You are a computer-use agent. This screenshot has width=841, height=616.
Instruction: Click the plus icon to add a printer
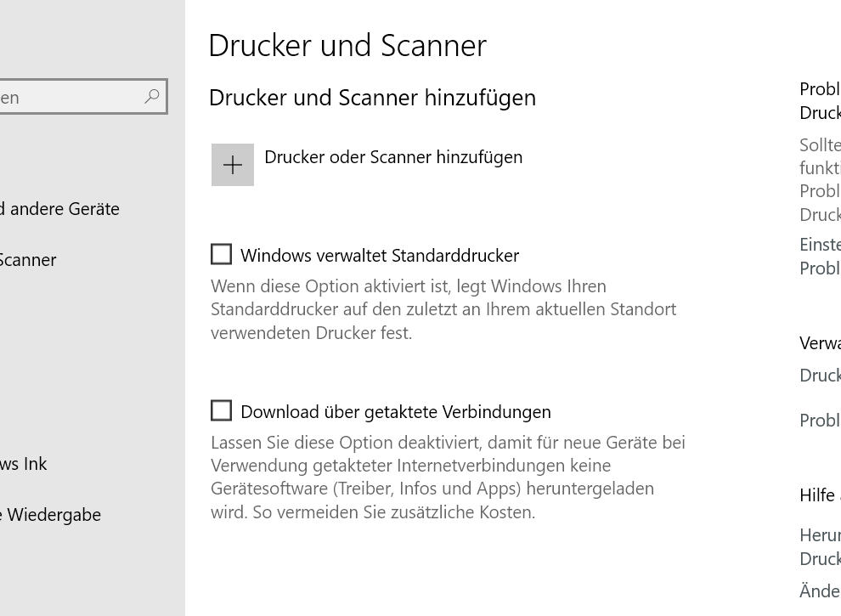point(233,165)
